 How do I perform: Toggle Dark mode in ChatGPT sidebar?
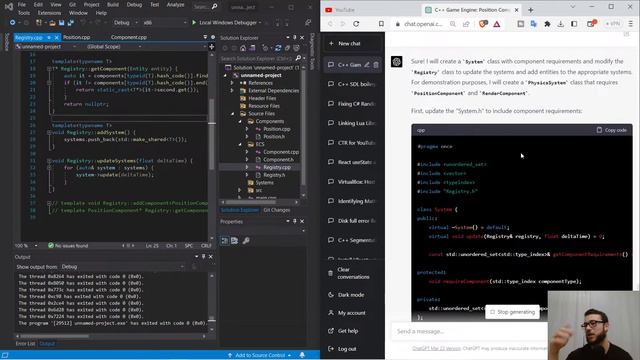tap(353, 295)
